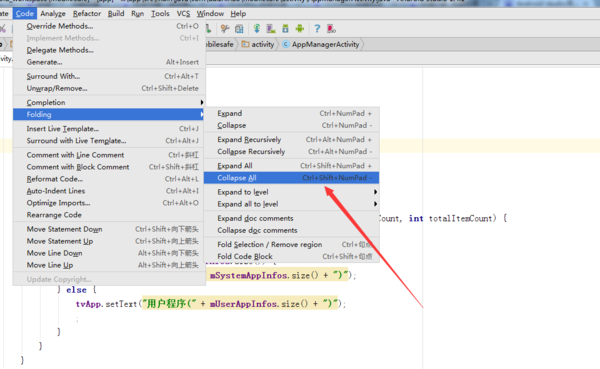Viewport: 600px width, 369px height.
Task: Open the Build menu
Action: pos(116,13)
